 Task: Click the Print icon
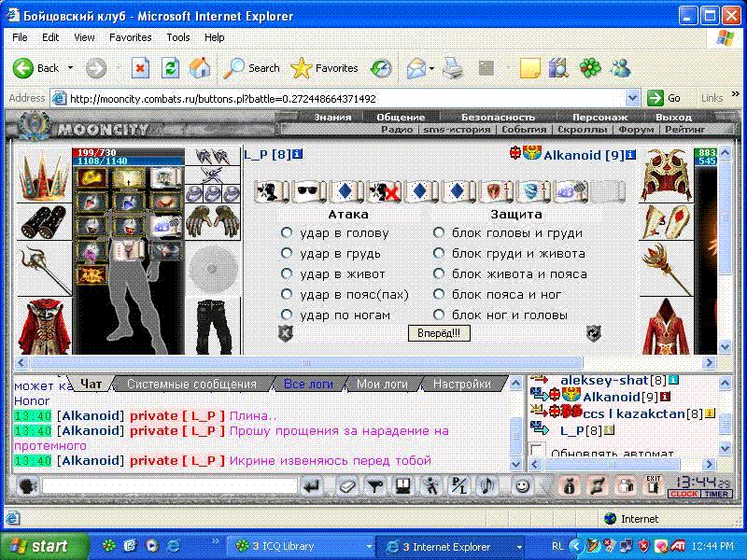tap(452, 68)
